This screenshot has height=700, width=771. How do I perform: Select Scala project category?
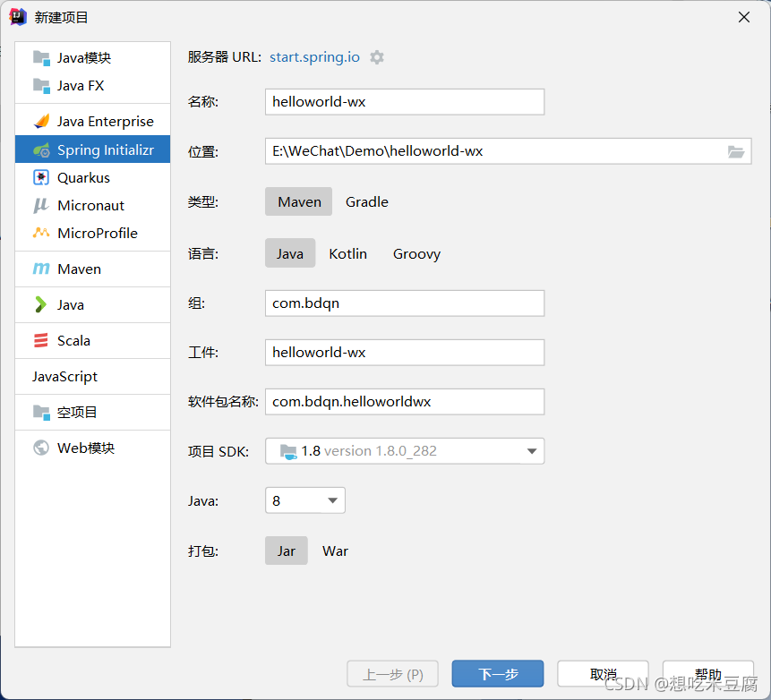(93, 340)
